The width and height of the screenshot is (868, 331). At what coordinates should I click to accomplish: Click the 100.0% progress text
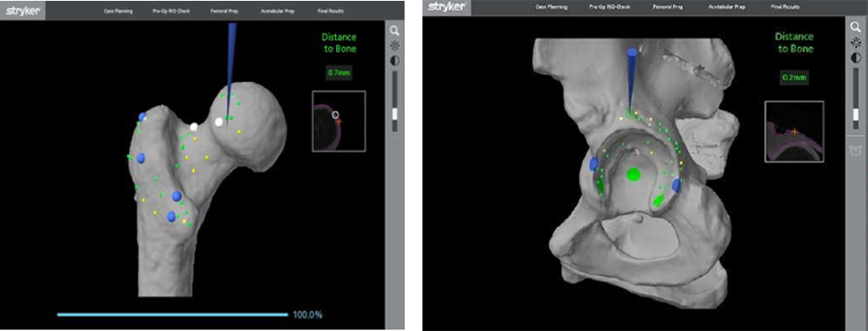pos(307,315)
